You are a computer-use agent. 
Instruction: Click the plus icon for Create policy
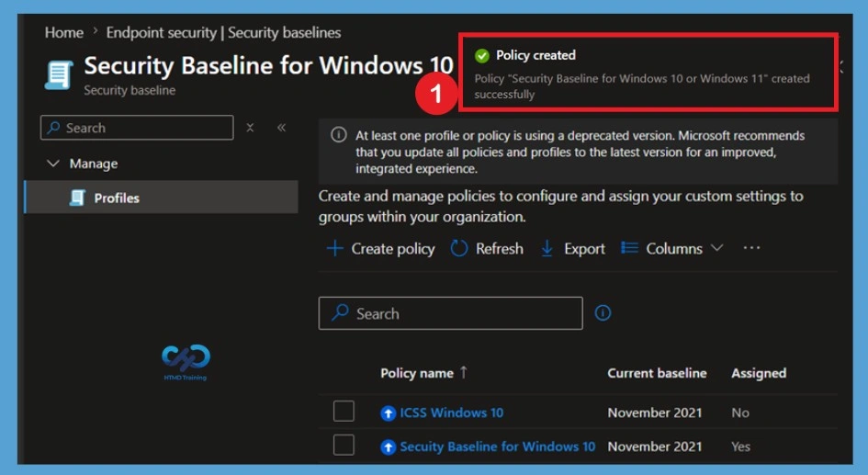coord(335,249)
